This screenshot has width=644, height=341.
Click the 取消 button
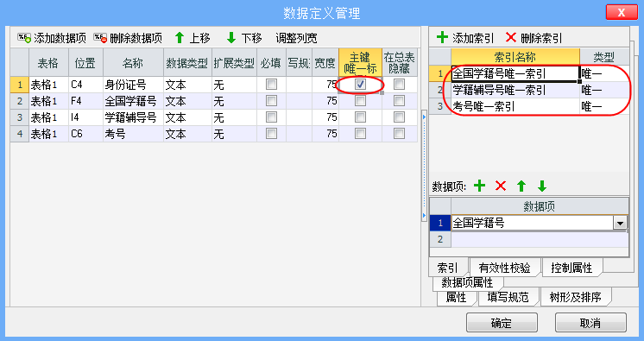[x=590, y=323]
